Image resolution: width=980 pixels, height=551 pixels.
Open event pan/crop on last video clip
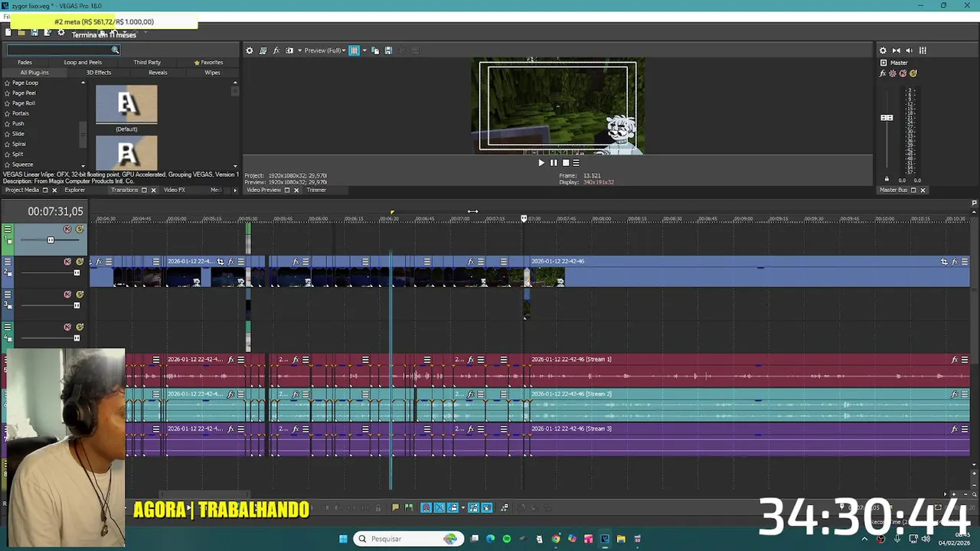(x=944, y=262)
